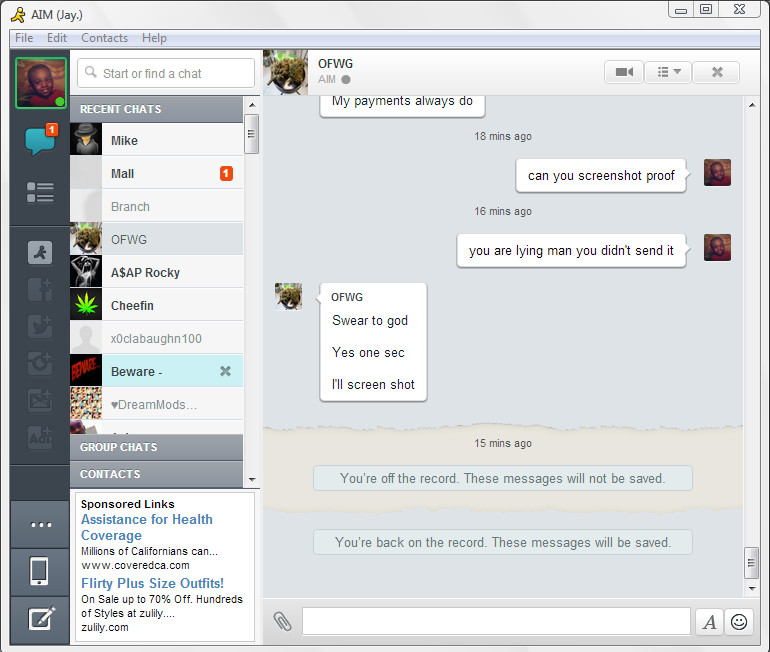Click your own profile picture in sidebar
This screenshot has width=770, height=652.
point(41,82)
